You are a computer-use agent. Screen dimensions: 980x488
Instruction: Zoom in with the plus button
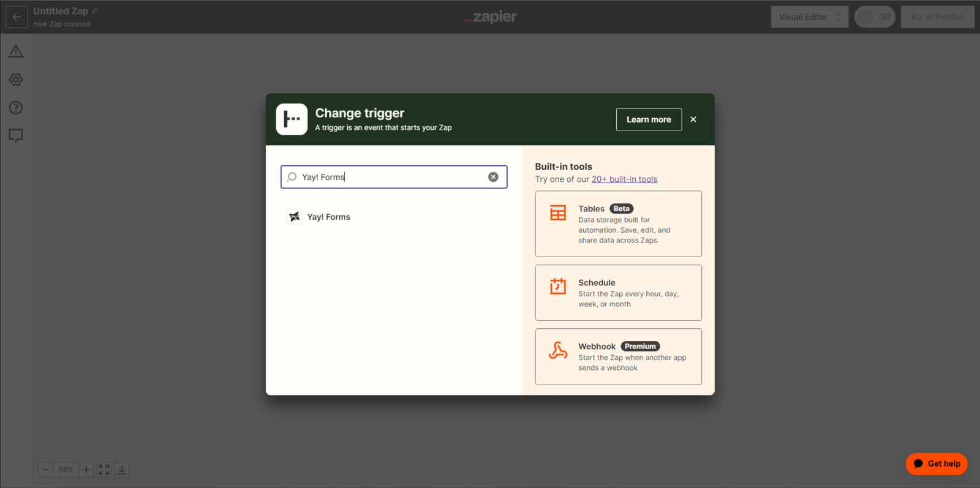(86, 470)
